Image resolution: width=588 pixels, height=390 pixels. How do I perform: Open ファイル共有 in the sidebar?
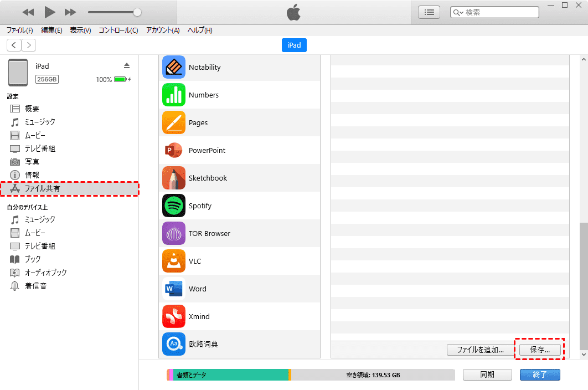43,189
